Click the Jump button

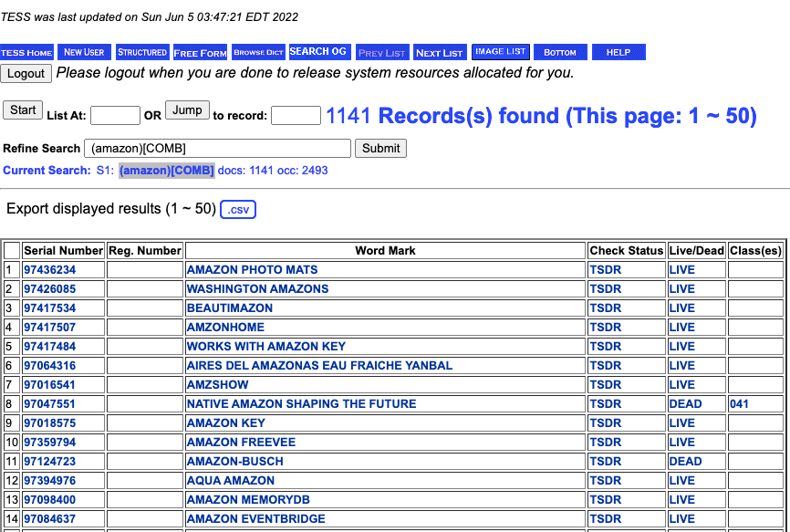pos(187,110)
